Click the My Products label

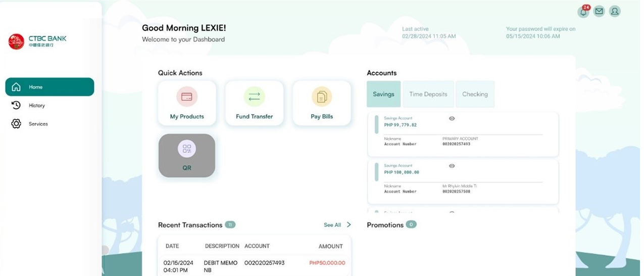tap(187, 116)
